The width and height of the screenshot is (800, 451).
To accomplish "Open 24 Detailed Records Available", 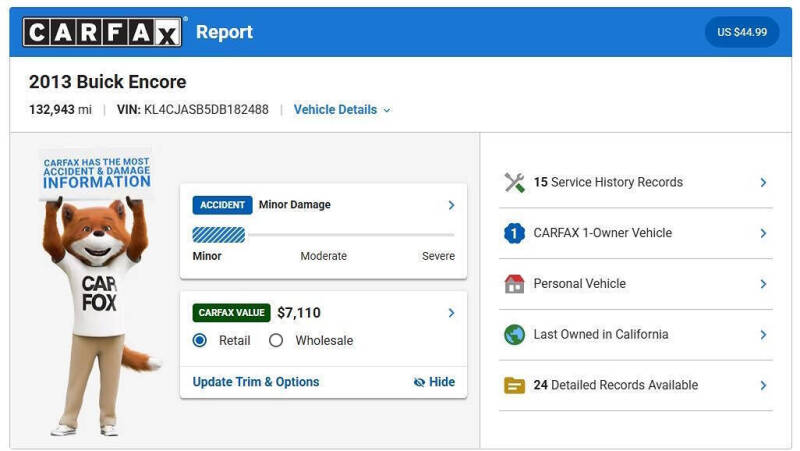I will (x=635, y=385).
